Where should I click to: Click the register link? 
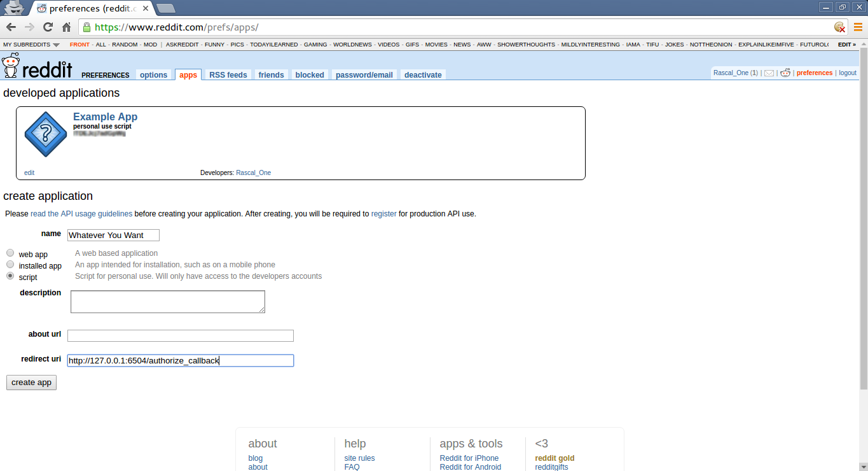pyautogui.click(x=383, y=214)
